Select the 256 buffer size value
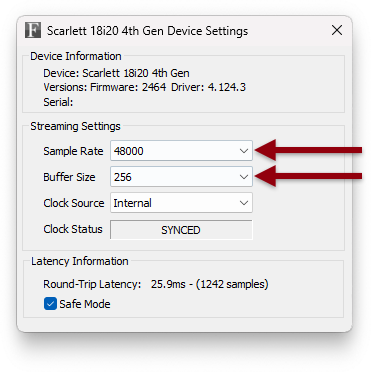The width and height of the screenshot is (371, 372). [123, 177]
